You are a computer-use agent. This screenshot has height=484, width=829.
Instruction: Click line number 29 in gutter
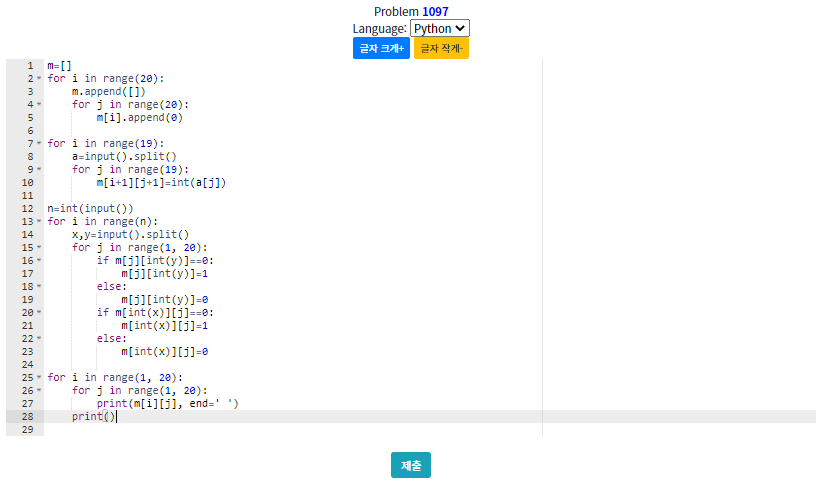pos(27,430)
